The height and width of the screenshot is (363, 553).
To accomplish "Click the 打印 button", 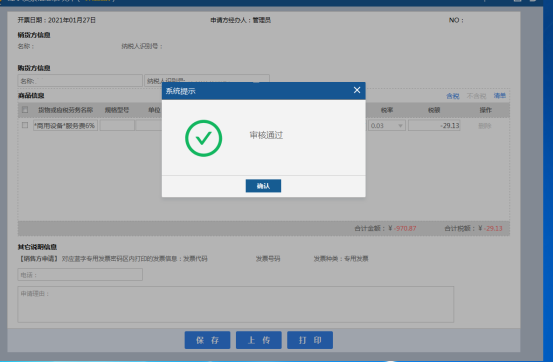I will coord(310,340).
